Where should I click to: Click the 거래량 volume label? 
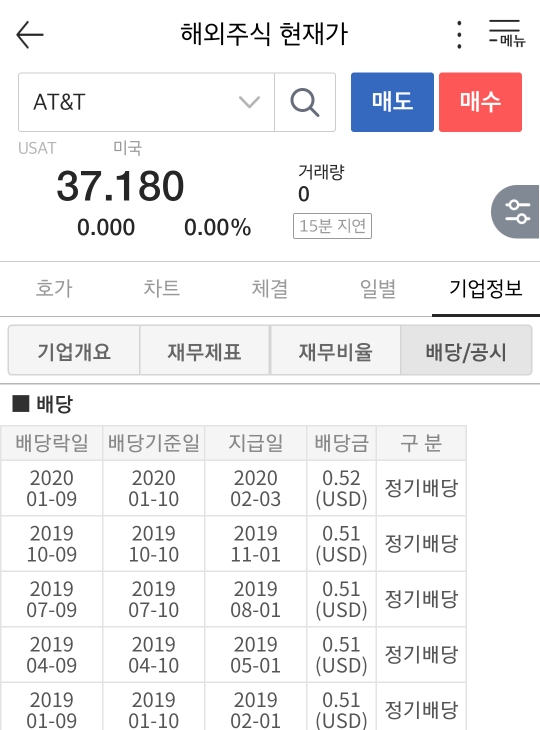(x=321, y=172)
